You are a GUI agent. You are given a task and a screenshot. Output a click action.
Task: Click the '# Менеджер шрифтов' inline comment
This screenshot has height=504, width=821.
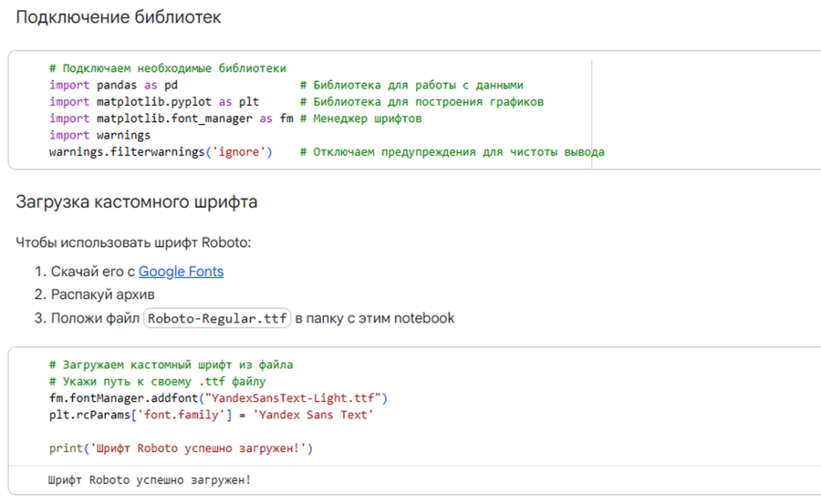click(x=360, y=118)
